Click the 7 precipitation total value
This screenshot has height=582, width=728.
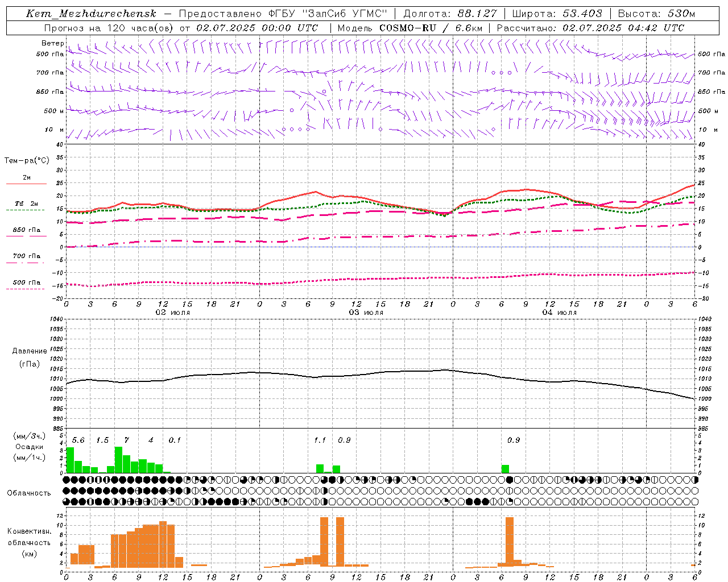coord(126,440)
